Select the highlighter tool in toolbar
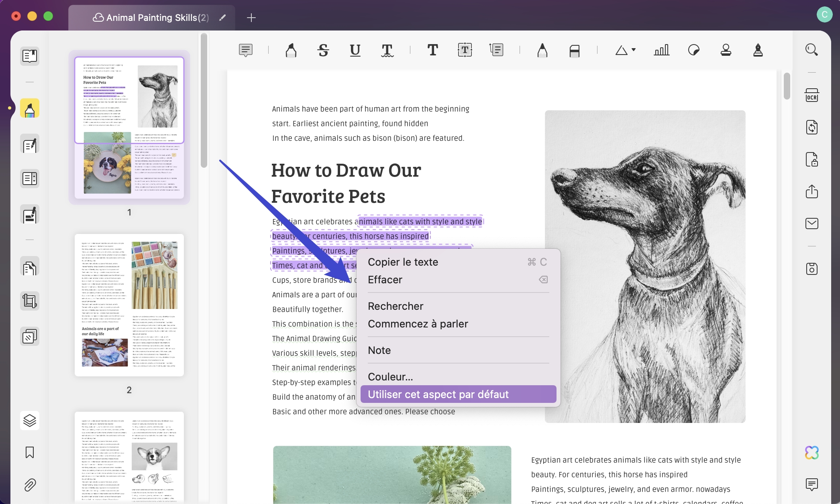Image resolution: width=840 pixels, height=504 pixels. pyautogui.click(x=291, y=50)
